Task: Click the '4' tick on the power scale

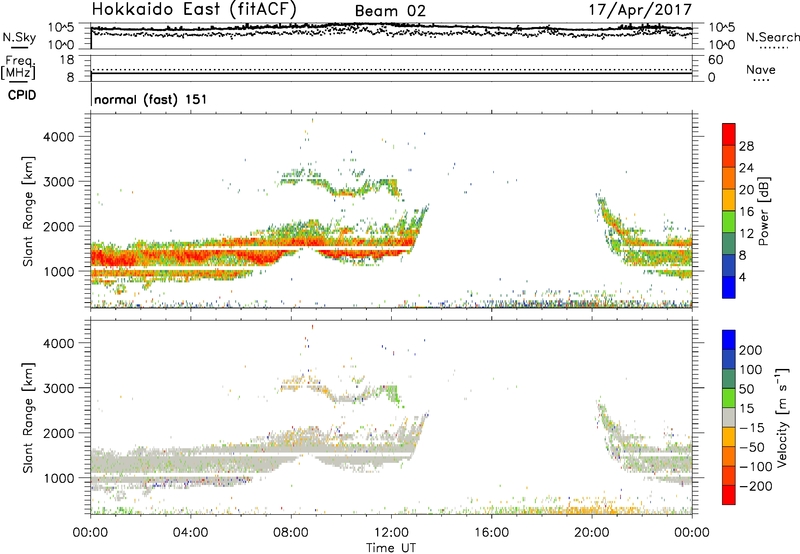Action: point(742,277)
